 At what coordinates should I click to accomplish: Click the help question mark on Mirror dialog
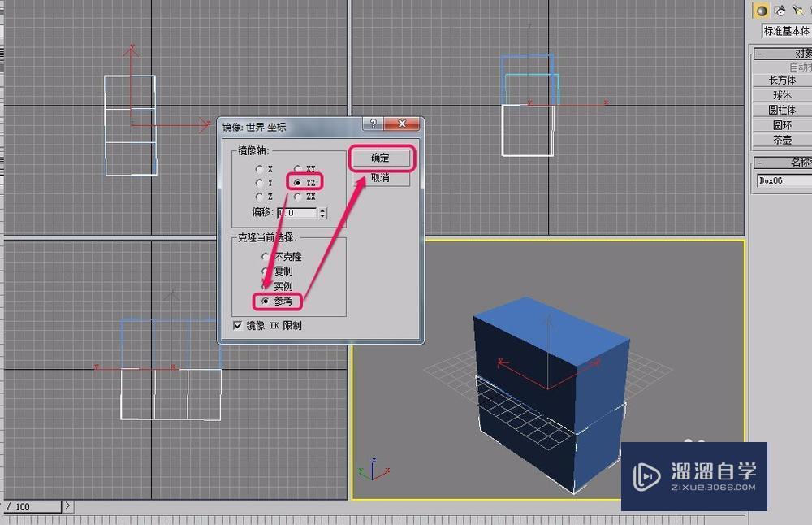point(373,124)
